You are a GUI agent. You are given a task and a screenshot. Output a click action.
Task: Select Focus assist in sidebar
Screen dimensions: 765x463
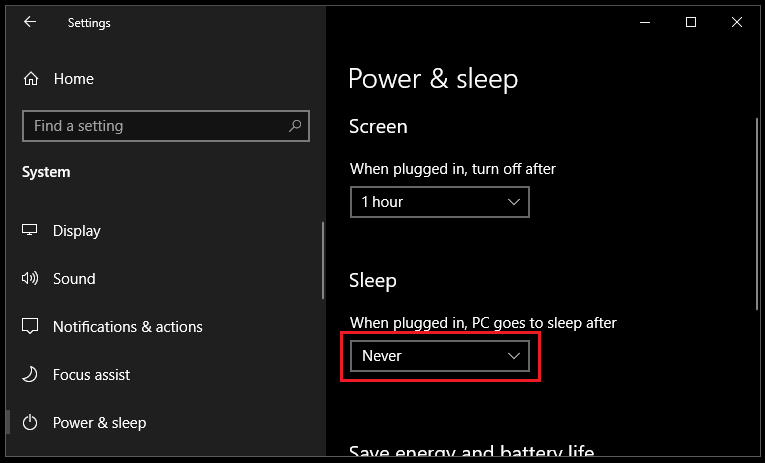91,375
